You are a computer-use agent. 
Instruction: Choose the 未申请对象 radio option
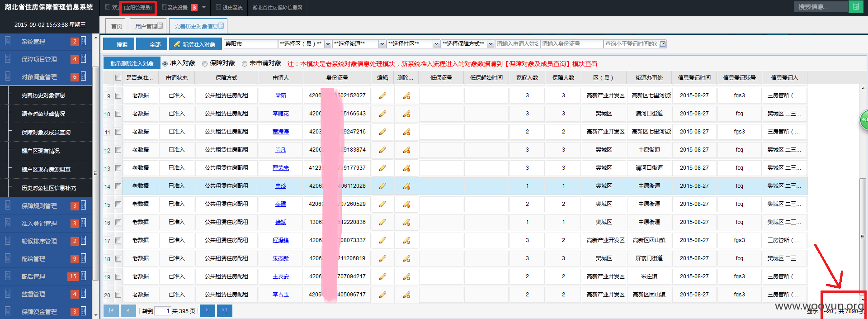click(x=245, y=64)
